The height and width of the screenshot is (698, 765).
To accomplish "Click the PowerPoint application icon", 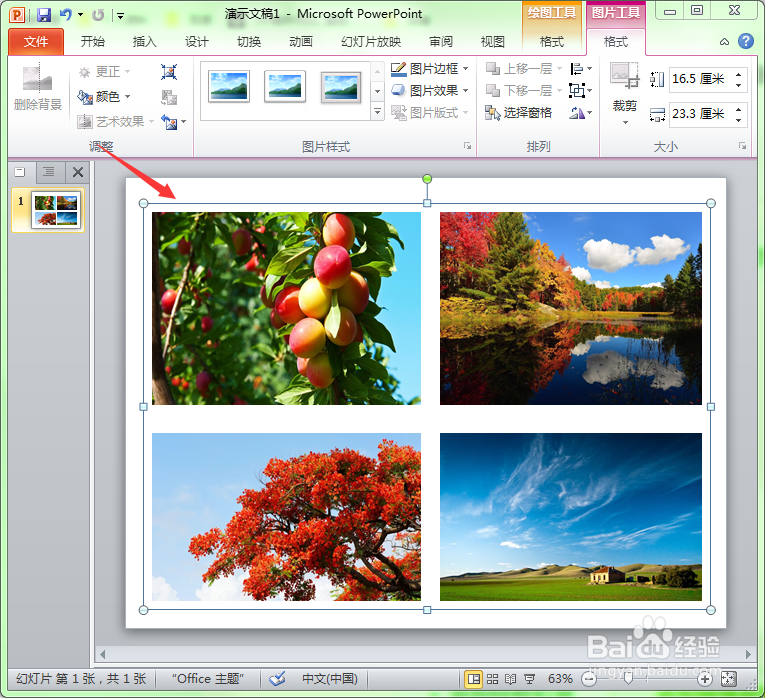I will point(17,15).
